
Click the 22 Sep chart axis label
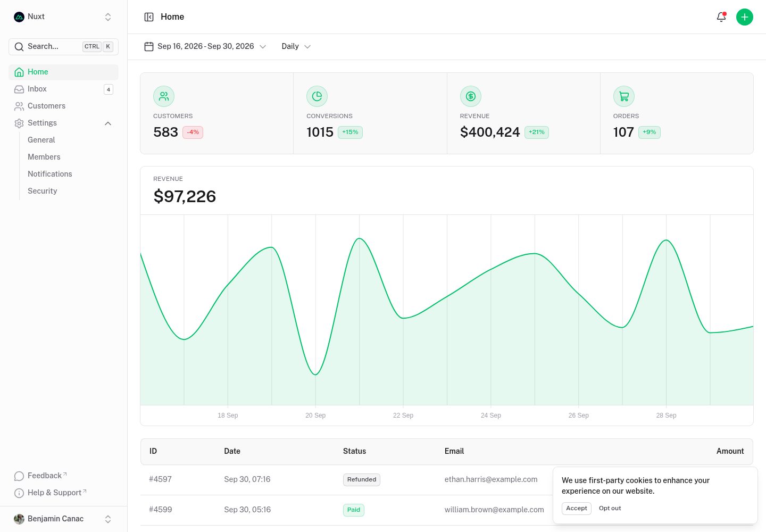click(x=403, y=415)
